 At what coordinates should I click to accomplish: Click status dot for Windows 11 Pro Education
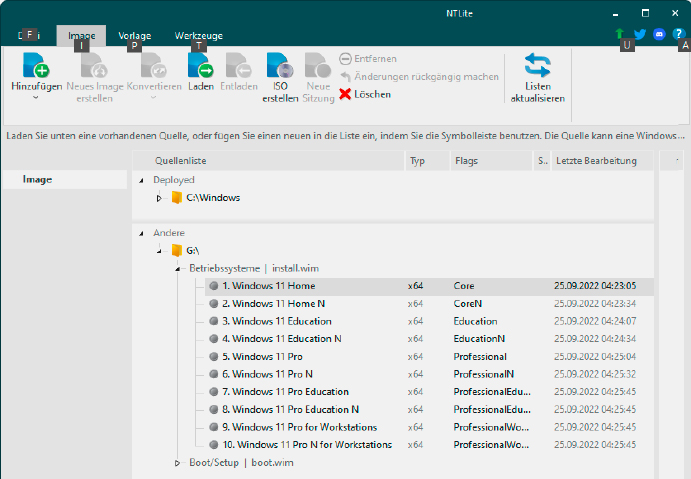point(214,392)
